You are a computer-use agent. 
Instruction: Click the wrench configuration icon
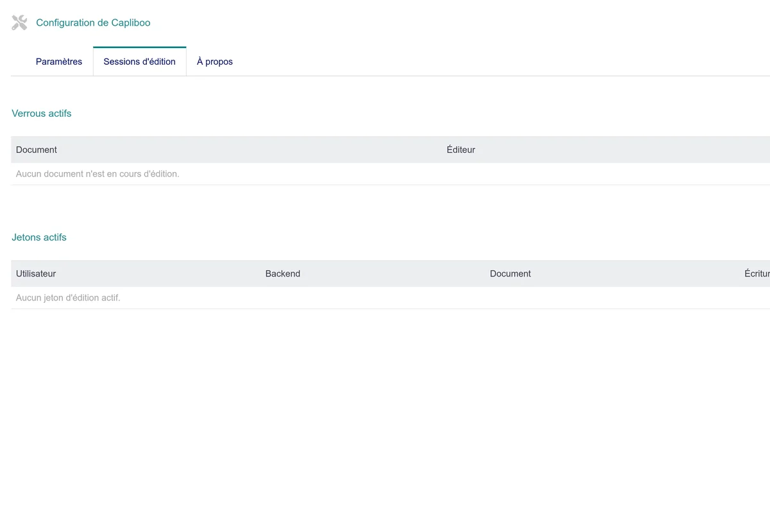coord(20,23)
